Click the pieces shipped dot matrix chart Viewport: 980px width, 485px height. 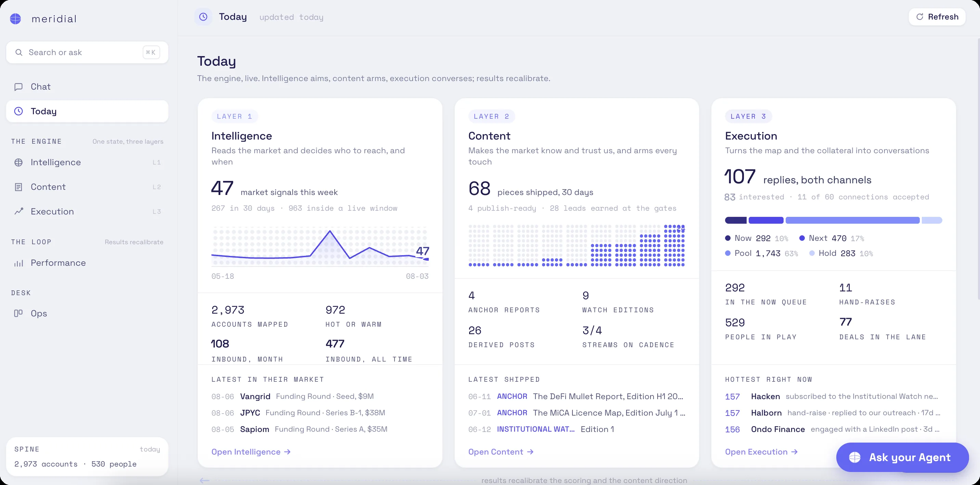pos(577,245)
